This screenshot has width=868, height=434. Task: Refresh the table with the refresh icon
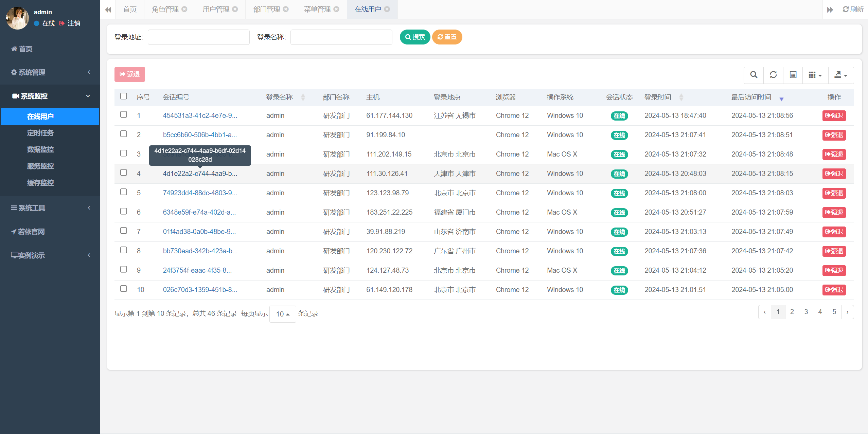click(x=773, y=75)
